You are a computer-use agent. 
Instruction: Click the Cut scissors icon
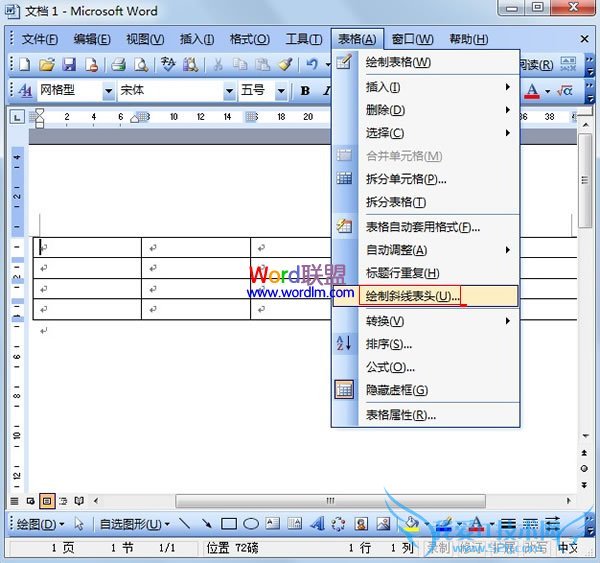[x=218, y=64]
